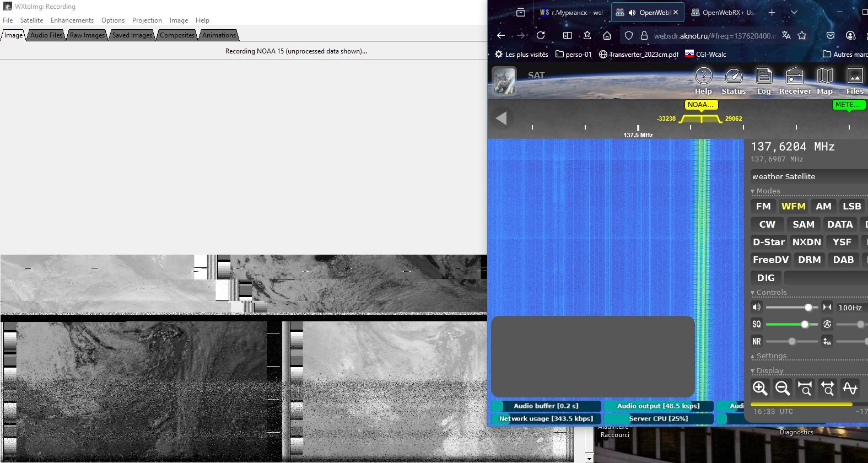Choose FreeDV mode
Screen dimensions: 868x463
pyautogui.click(x=770, y=260)
